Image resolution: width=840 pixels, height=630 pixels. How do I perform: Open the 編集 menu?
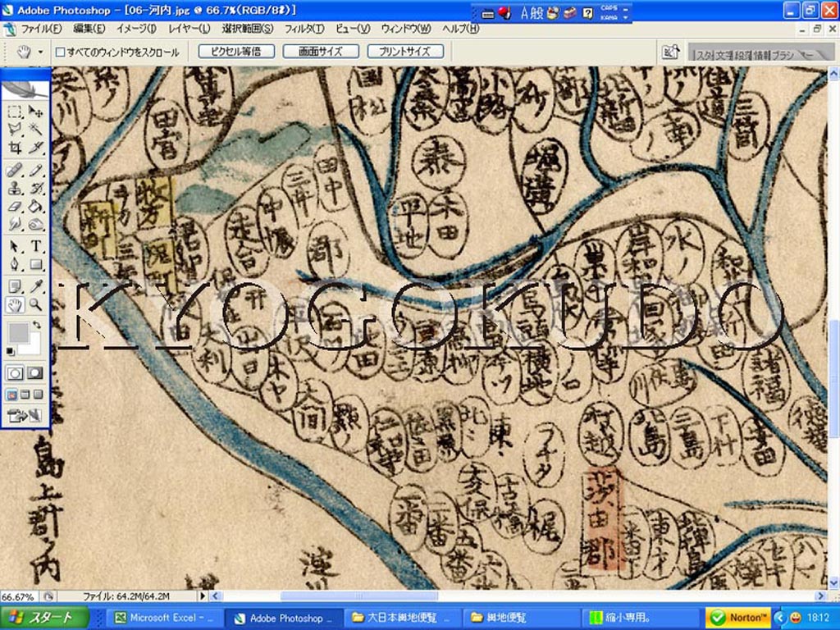[x=89, y=29]
